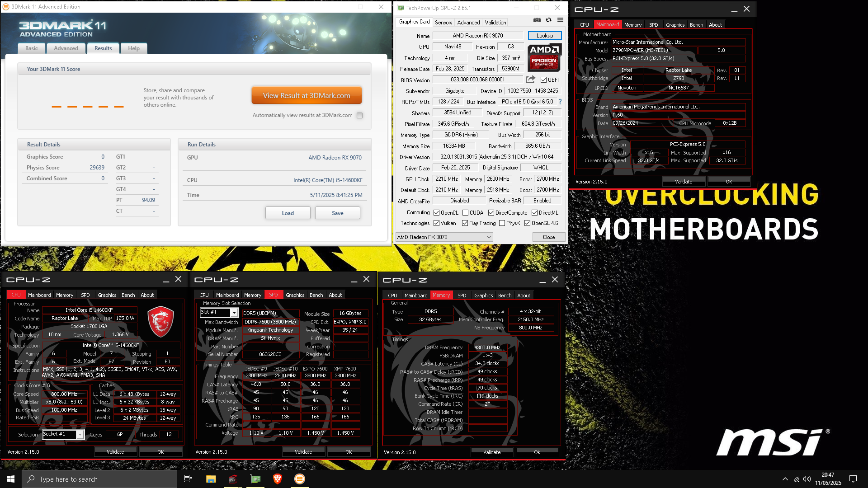
Task: Open Task View on the taskbar
Action: (x=188, y=479)
